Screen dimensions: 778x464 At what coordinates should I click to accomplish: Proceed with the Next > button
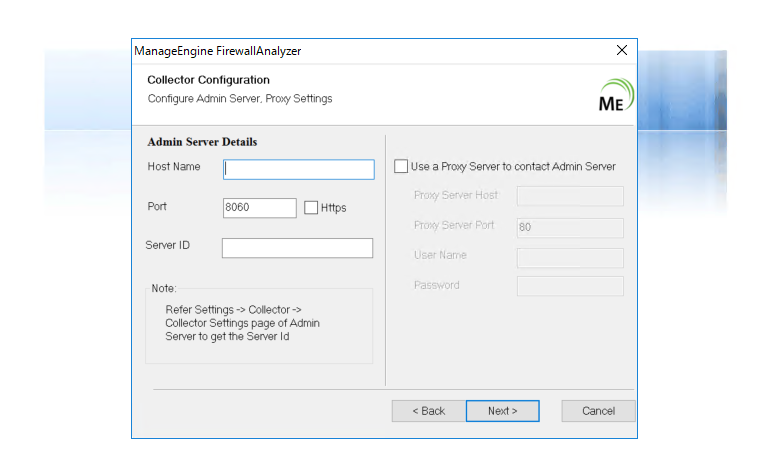503,411
